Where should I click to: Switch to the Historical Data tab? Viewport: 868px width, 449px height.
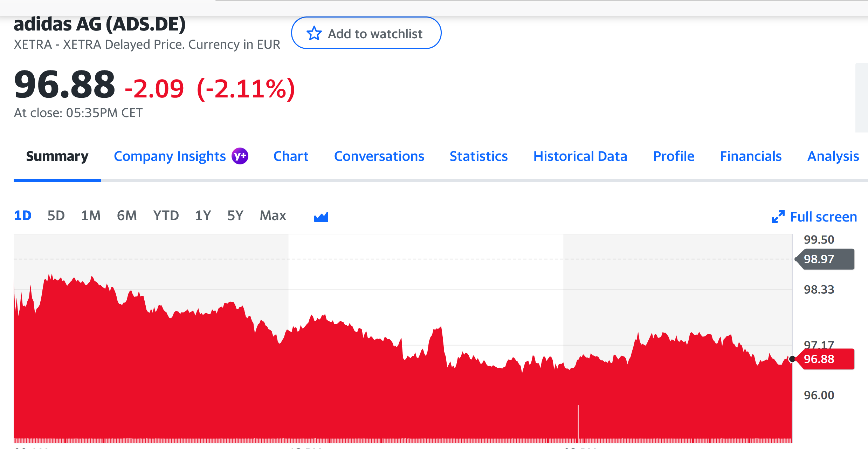click(580, 156)
